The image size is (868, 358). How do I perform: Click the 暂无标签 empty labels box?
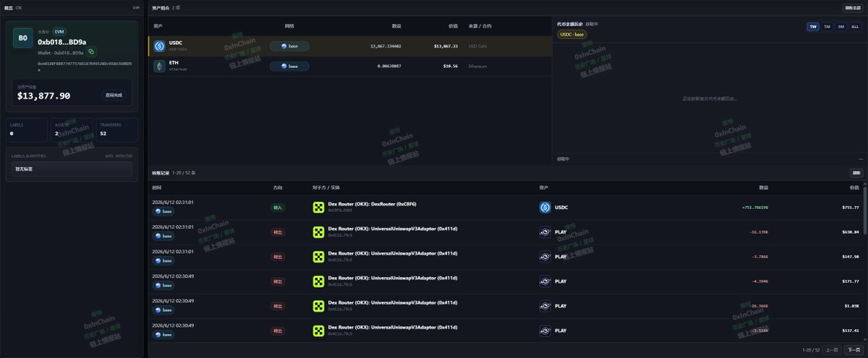pos(72,169)
